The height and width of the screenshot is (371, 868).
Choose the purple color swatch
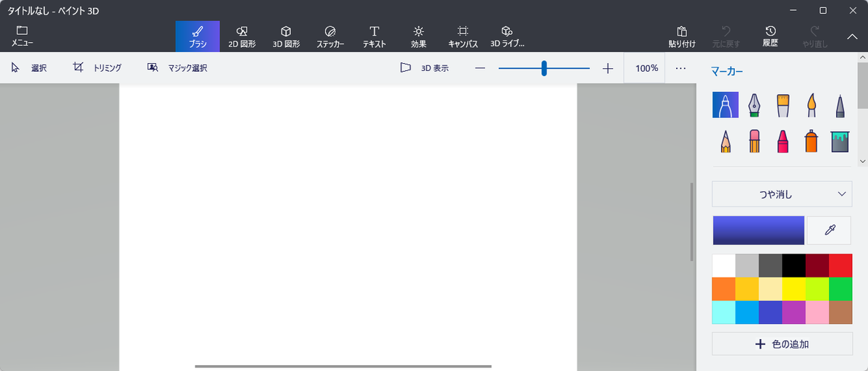coord(794,312)
